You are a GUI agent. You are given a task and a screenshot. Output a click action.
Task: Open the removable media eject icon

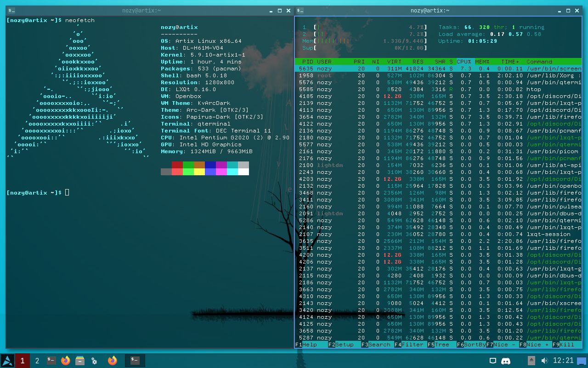click(531, 361)
